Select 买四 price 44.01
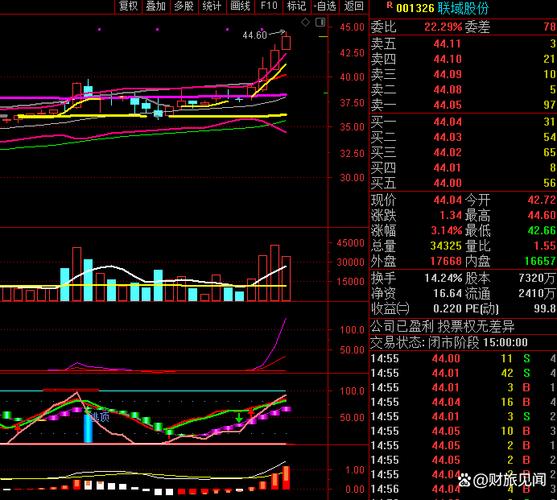The width and height of the screenshot is (557, 500). point(447,168)
